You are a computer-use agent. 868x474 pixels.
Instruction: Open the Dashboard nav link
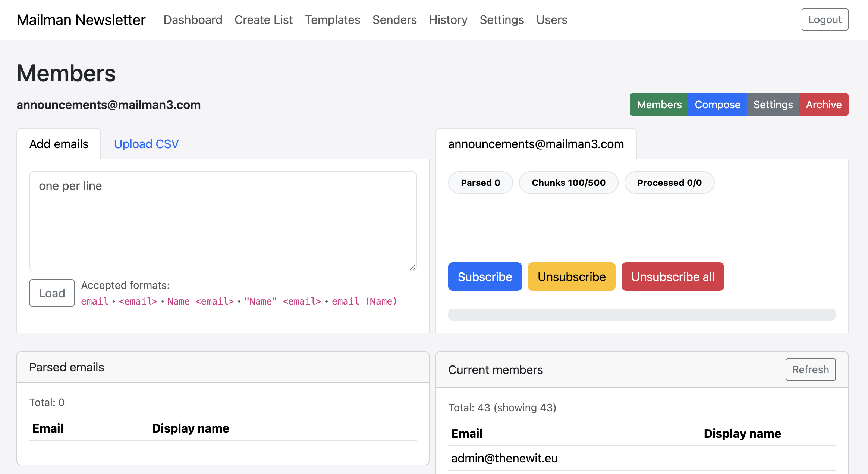193,19
